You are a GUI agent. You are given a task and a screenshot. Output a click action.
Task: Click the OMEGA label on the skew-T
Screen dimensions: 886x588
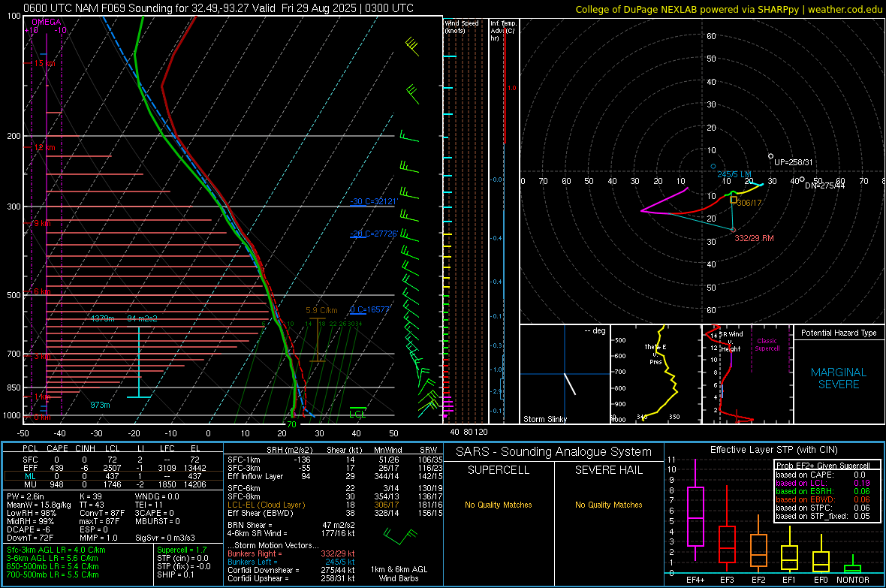pyautogui.click(x=47, y=22)
